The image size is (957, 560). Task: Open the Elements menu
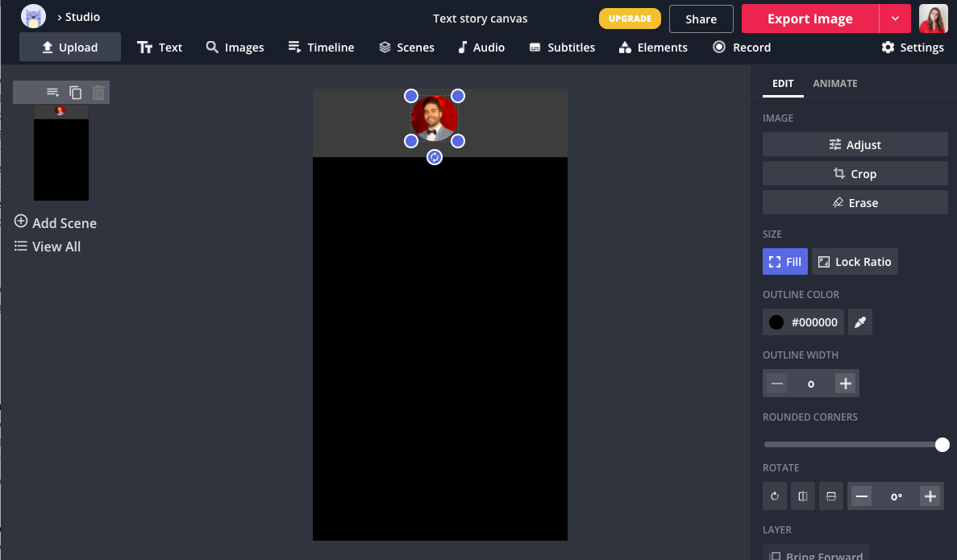coord(653,48)
